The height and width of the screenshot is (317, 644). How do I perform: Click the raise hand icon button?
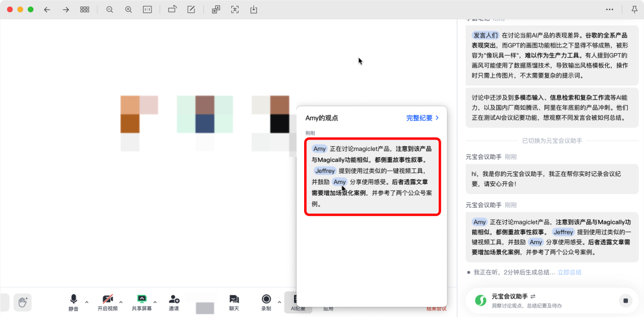coord(23,302)
